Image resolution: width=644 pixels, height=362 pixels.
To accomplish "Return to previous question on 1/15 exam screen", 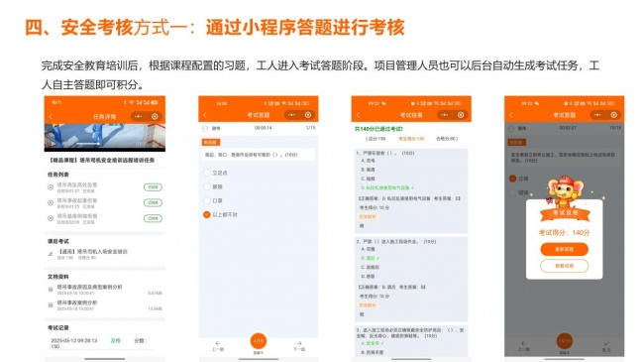I will pyautogui.click(x=218, y=345).
